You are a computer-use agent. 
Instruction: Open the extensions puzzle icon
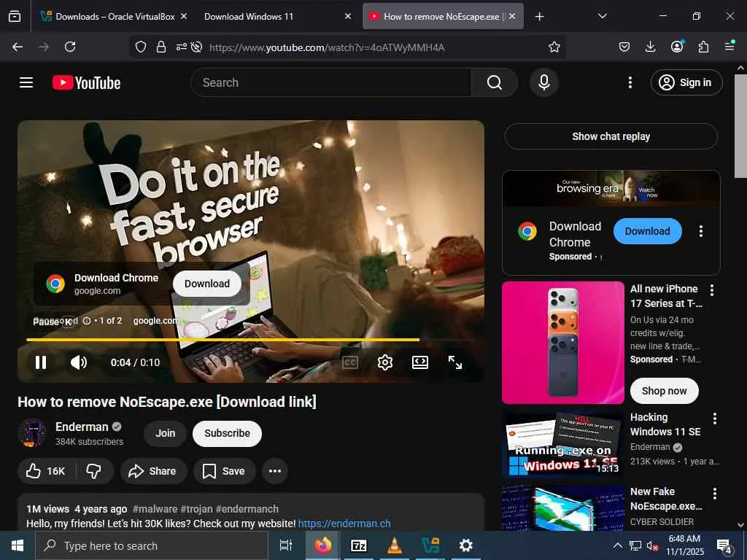coord(704,47)
